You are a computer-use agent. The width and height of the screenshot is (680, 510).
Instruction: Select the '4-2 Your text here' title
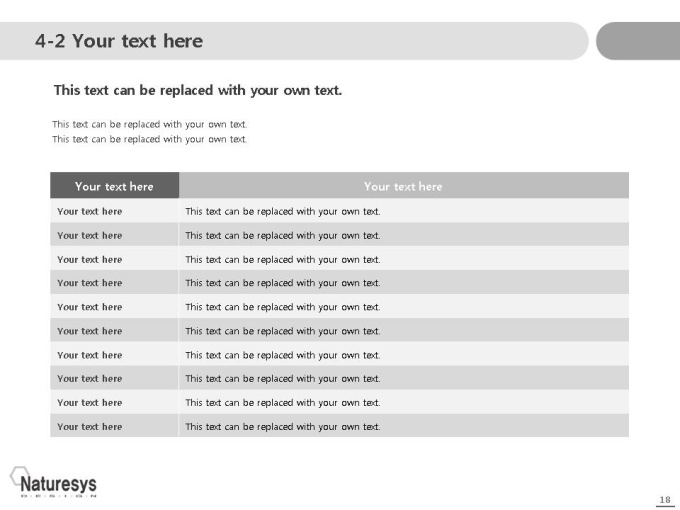[x=119, y=41]
